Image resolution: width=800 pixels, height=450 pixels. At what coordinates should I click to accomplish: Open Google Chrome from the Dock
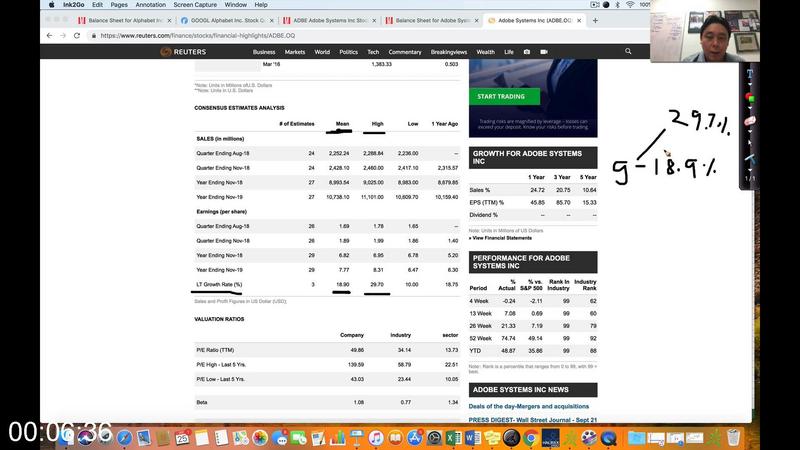click(531, 438)
